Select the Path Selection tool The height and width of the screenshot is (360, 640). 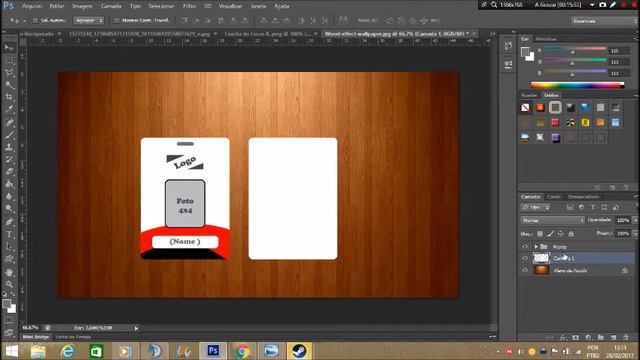click(9, 247)
